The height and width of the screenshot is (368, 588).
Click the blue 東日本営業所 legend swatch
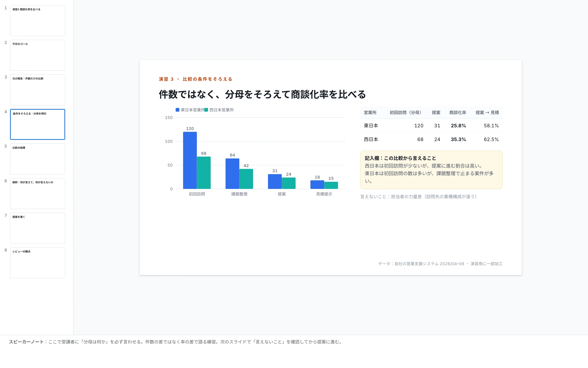(x=177, y=110)
